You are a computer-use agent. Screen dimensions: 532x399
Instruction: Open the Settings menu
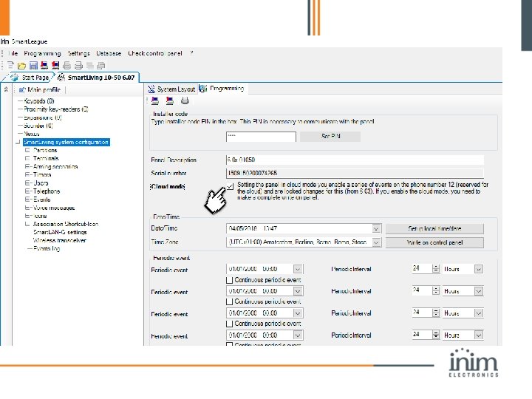[x=79, y=53]
